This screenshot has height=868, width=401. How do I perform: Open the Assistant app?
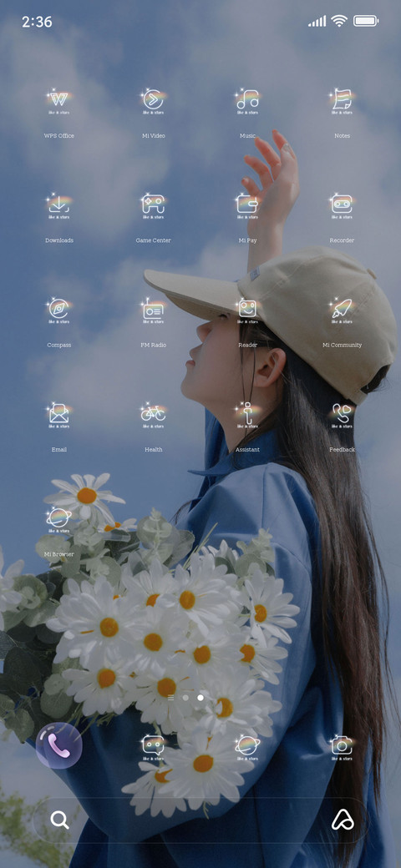247,416
